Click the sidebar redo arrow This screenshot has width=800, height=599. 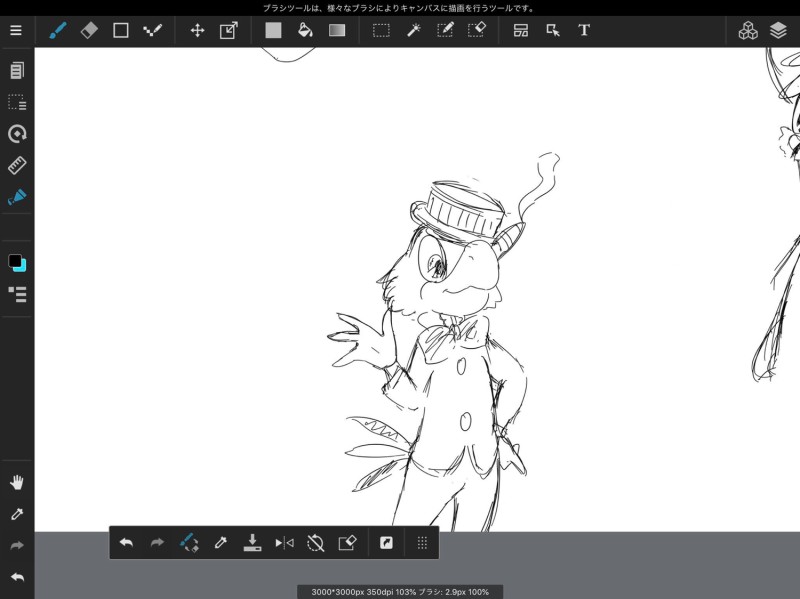(17, 546)
